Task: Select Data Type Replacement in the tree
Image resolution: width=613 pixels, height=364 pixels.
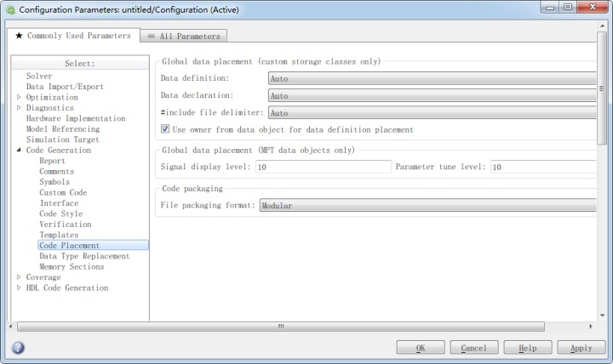Action: [x=84, y=255]
